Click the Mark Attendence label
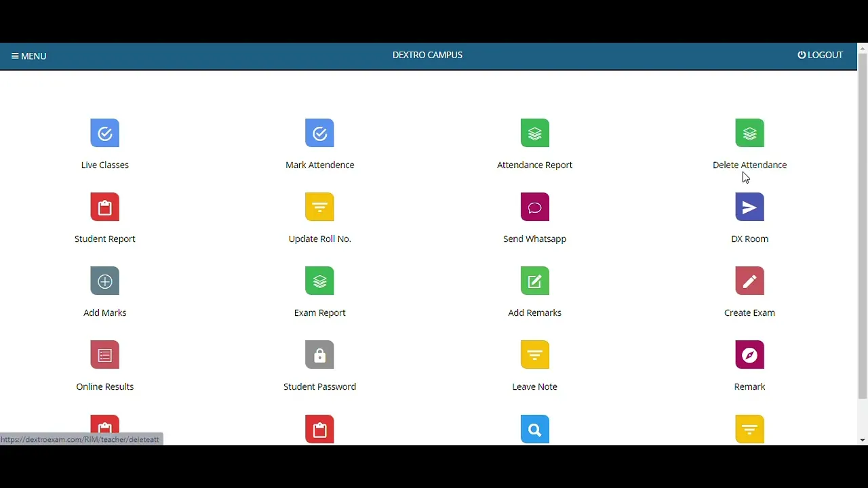This screenshot has width=868, height=488. [x=320, y=165]
